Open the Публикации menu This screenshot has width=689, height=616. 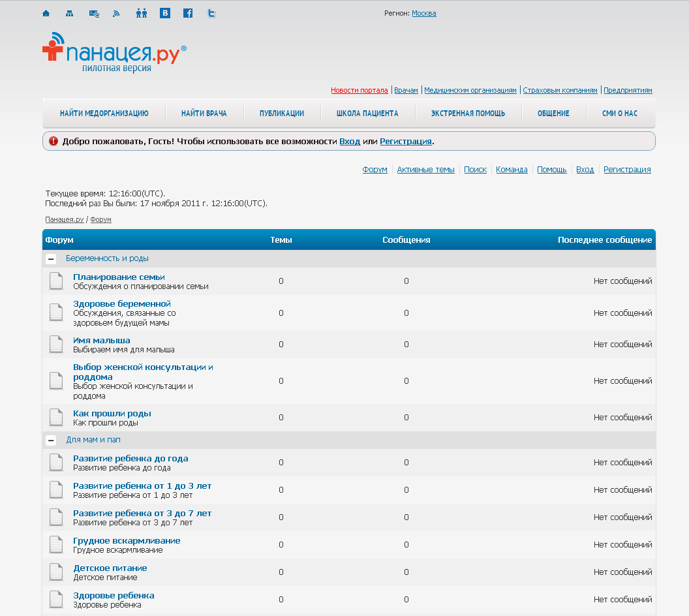(282, 114)
